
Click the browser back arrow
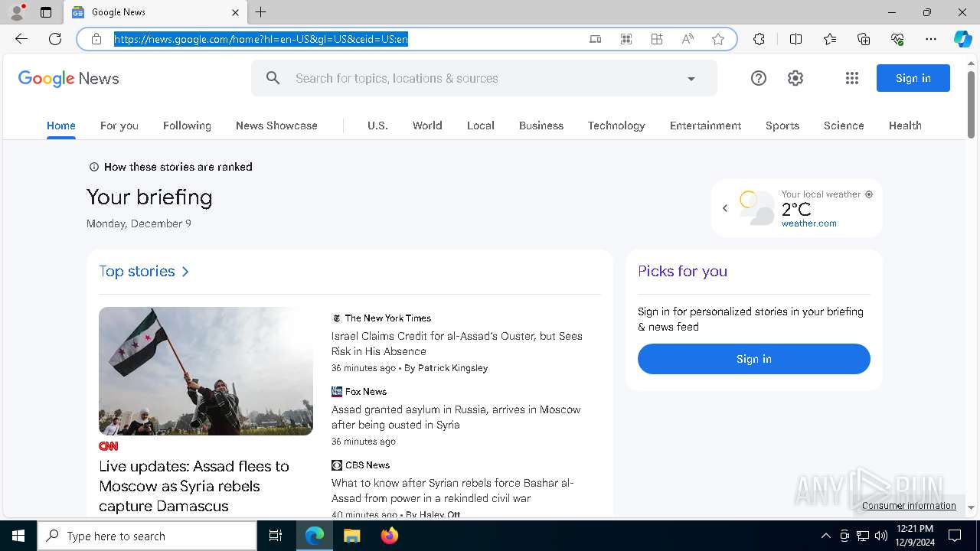pyautogui.click(x=21, y=39)
